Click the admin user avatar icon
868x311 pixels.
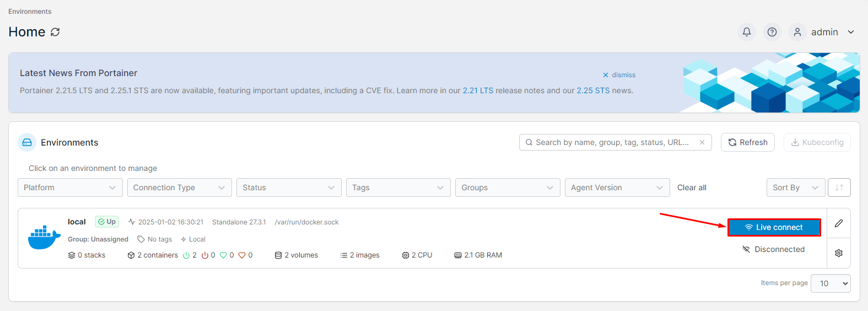[797, 32]
